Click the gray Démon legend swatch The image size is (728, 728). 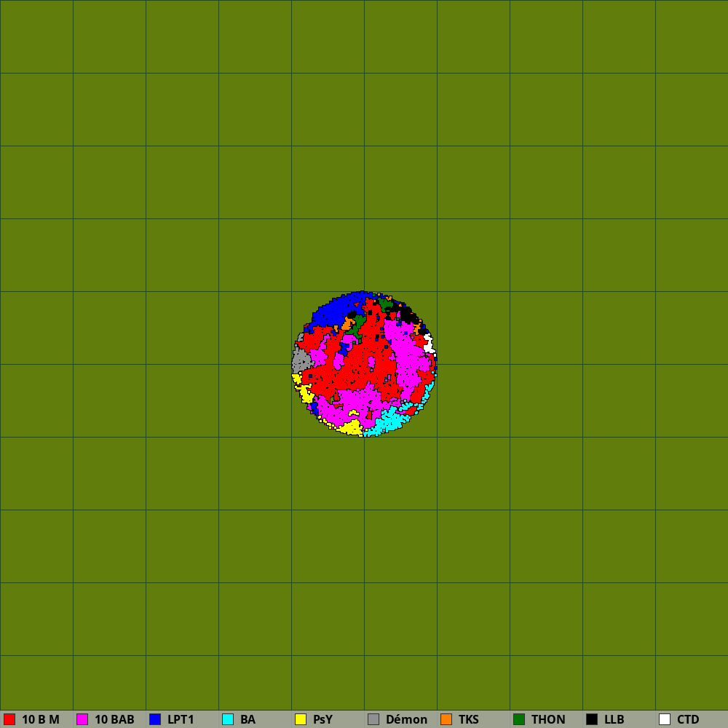click(x=373, y=719)
